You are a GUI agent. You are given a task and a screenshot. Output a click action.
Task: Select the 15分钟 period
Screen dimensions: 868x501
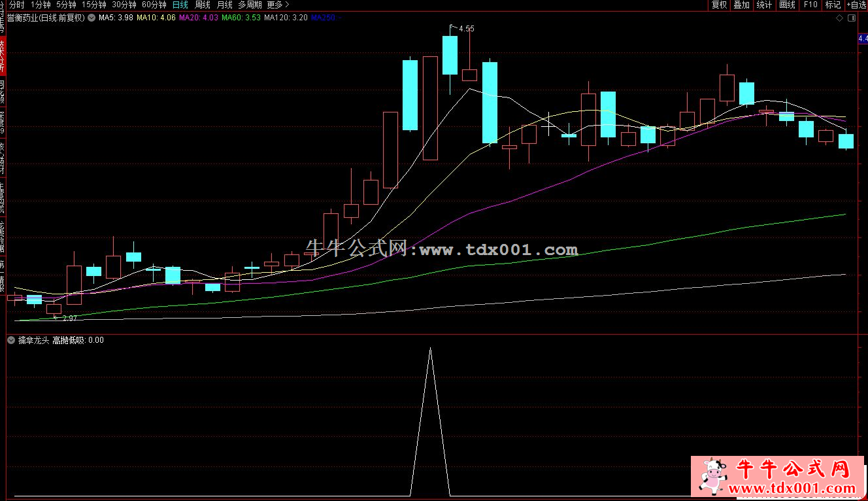click(x=94, y=5)
